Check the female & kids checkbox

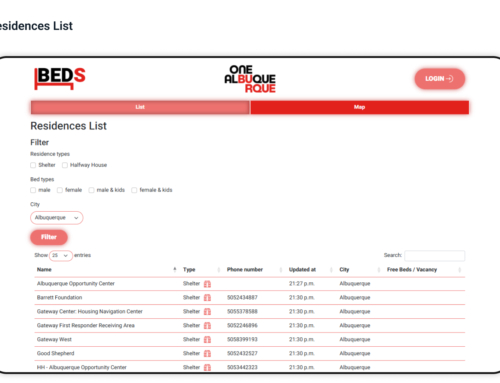click(x=134, y=190)
